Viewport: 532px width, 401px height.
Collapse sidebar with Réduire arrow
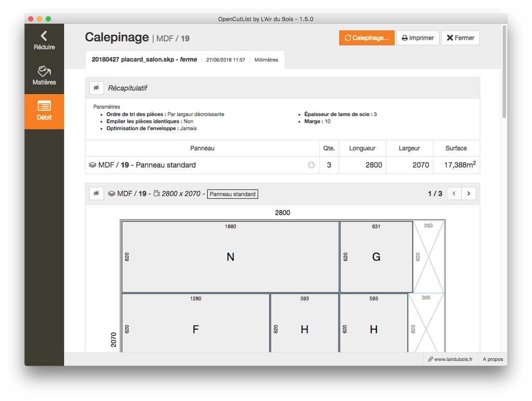pyautogui.click(x=44, y=41)
